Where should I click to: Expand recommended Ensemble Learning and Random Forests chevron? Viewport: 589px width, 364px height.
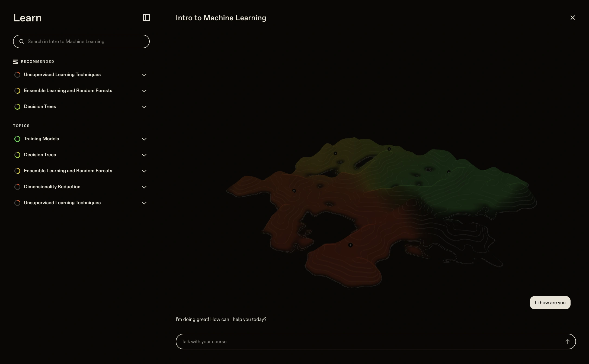144,91
